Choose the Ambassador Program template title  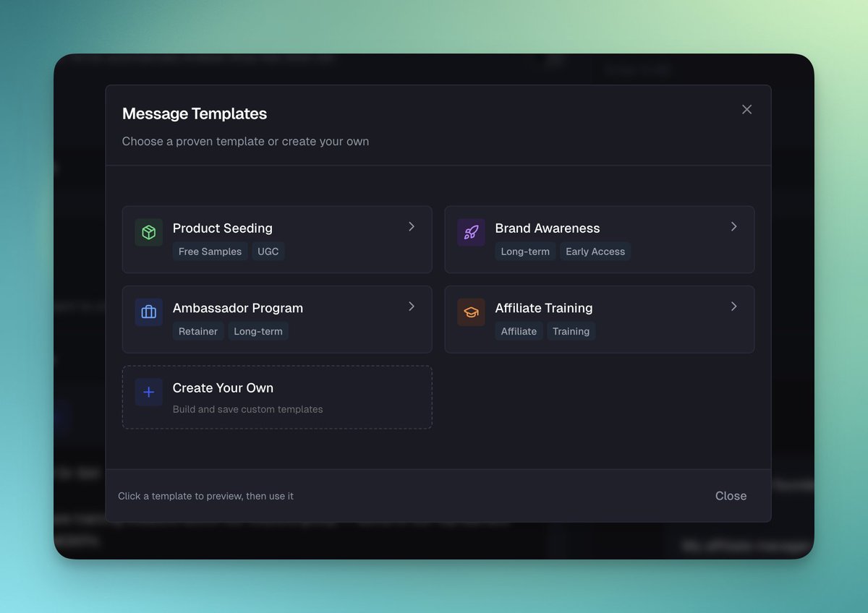tap(238, 308)
